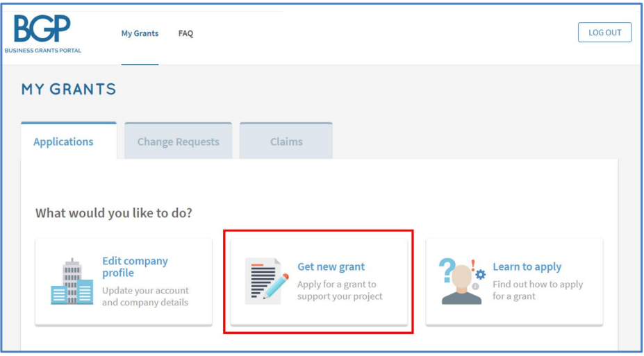Click the Learn to apply link
The width and height of the screenshot is (644, 356).
pos(527,266)
